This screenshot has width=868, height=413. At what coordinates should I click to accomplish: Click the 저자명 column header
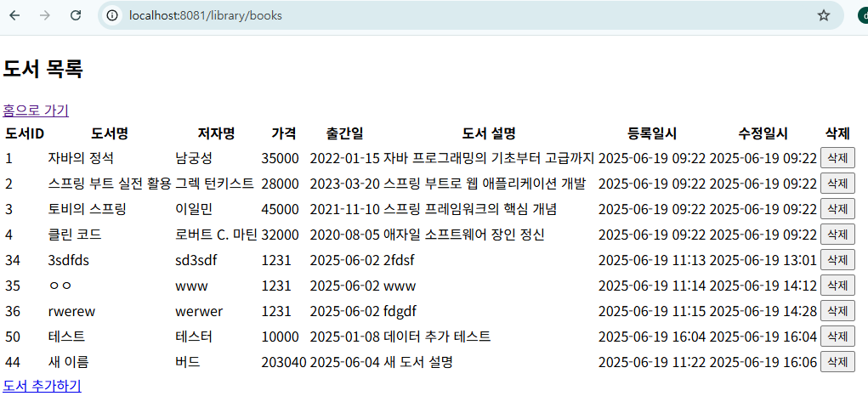tap(217, 133)
